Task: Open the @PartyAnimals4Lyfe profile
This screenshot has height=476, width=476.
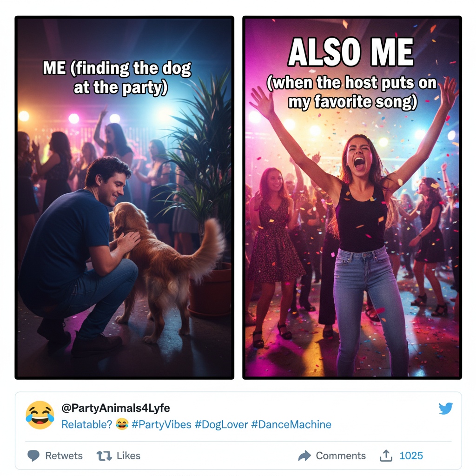Action: pos(115,409)
